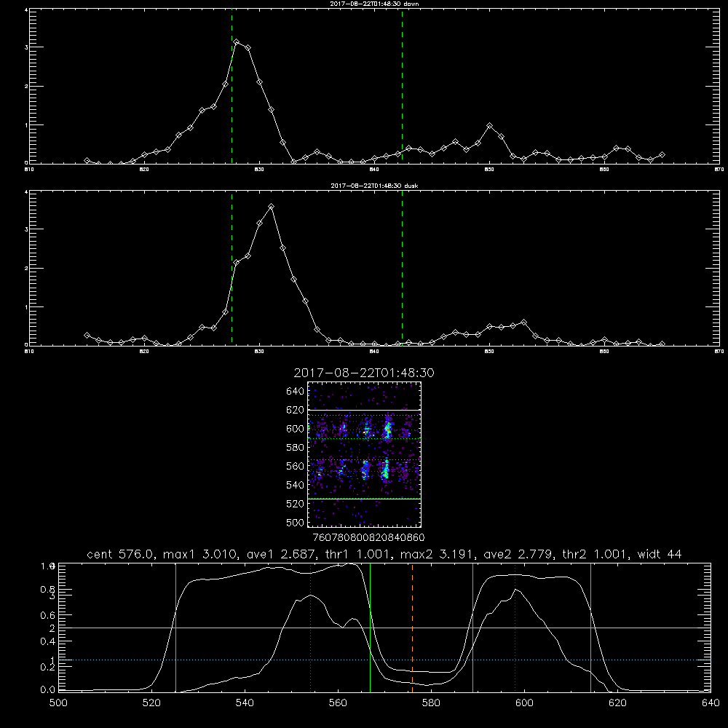Click the left green dashed line in the dawn plot
The image size is (728, 728).
click(x=232, y=87)
